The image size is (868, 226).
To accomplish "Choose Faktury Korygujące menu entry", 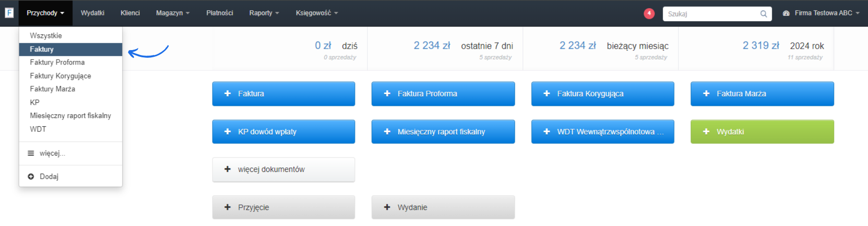I will pyautogui.click(x=60, y=76).
